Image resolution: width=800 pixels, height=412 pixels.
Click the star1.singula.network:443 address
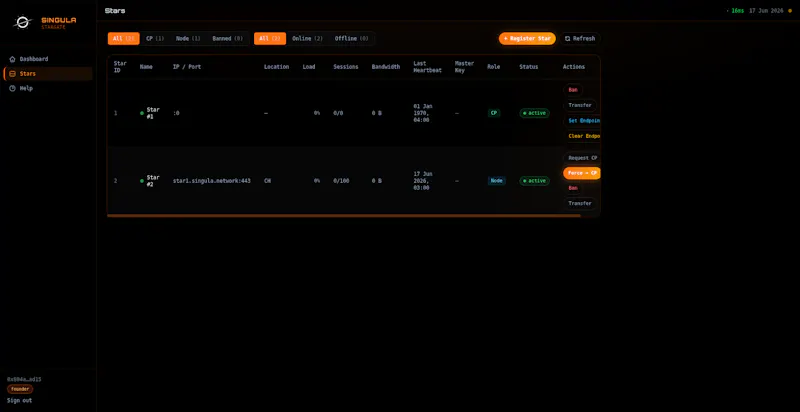(x=212, y=181)
